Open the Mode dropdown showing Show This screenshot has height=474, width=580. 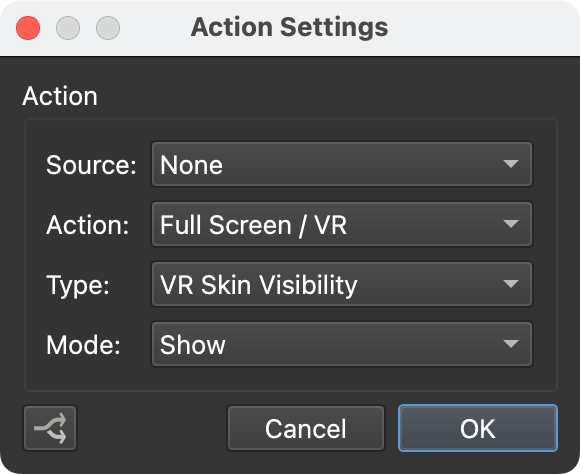click(x=342, y=344)
